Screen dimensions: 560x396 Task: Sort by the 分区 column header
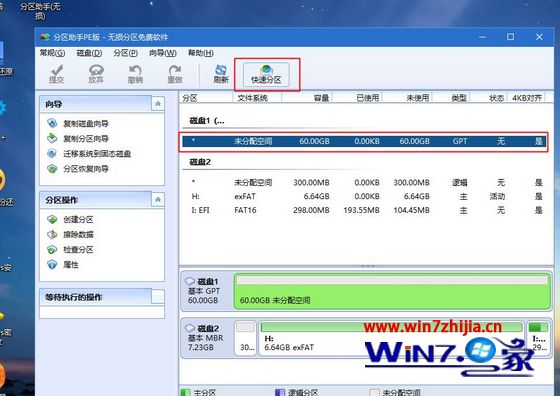coord(206,97)
